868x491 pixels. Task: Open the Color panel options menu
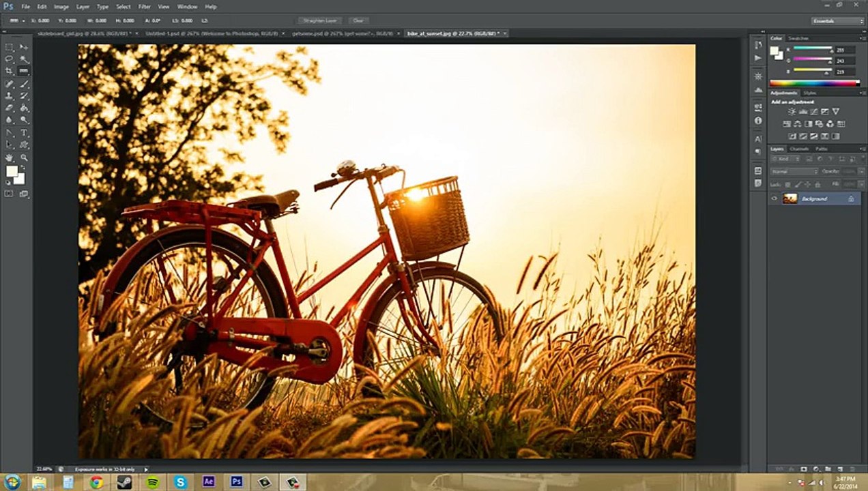coord(863,38)
